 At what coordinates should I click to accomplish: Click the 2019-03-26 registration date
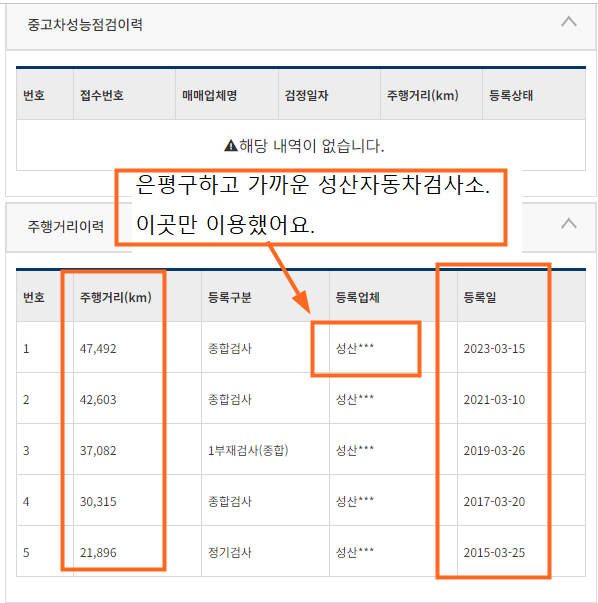494,451
